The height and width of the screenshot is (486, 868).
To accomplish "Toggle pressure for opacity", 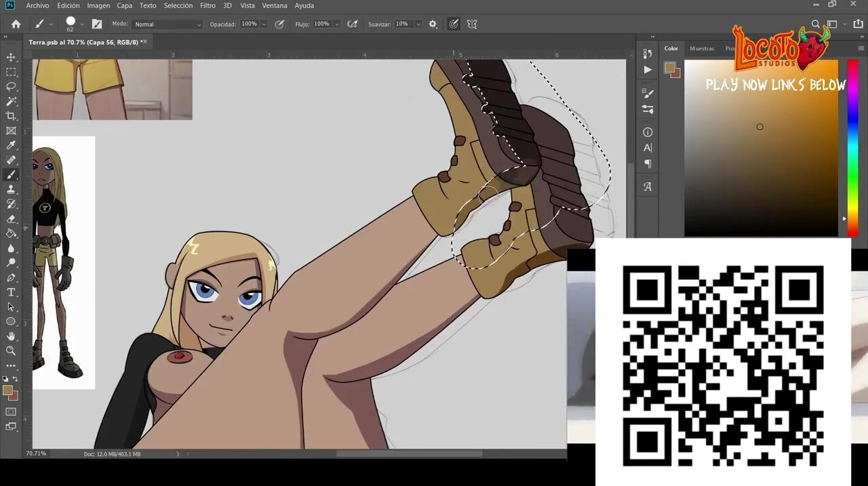I will [x=279, y=24].
